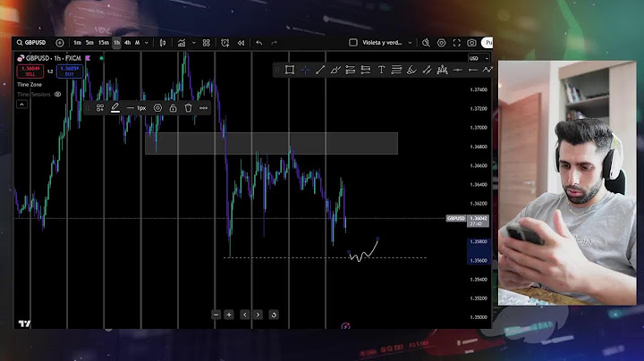Image resolution: width=644 pixels, height=361 pixels.
Task: Select the Horizontal line tool
Action: point(458,71)
